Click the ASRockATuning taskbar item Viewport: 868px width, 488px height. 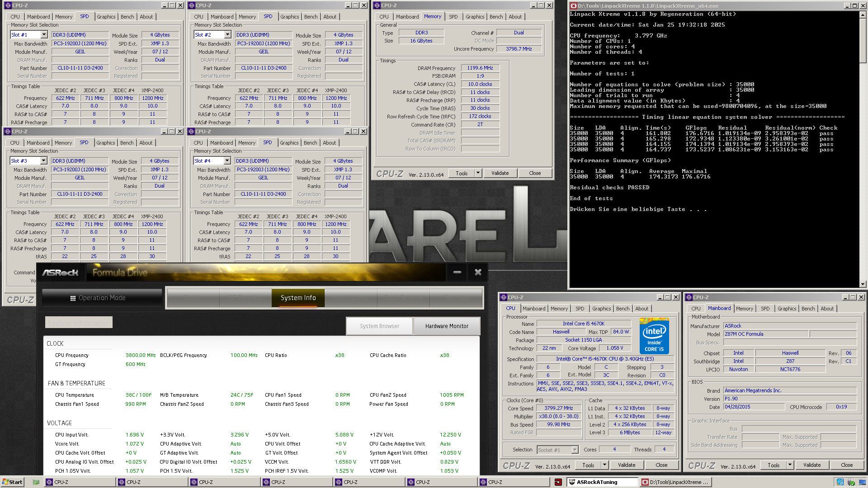pos(602,482)
